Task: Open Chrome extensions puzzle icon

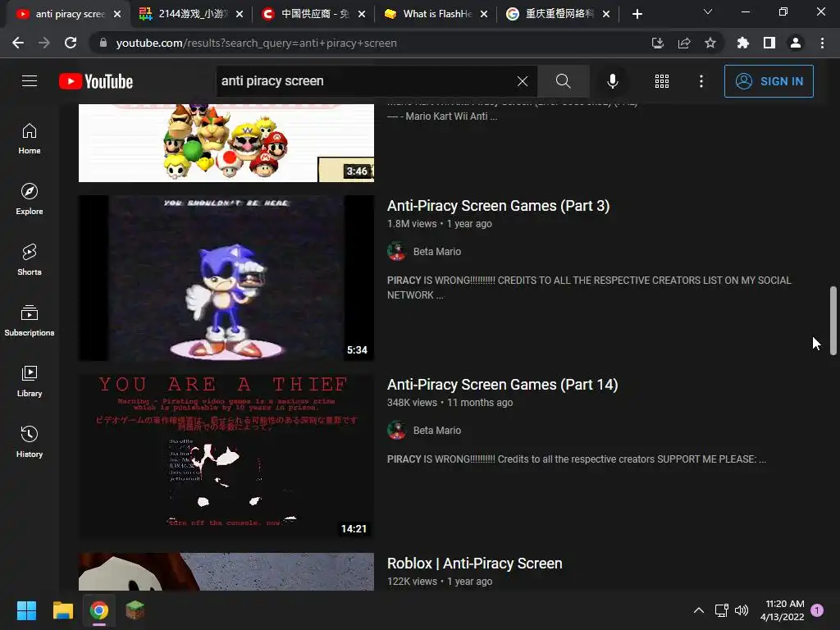Action: coord(743,43)
